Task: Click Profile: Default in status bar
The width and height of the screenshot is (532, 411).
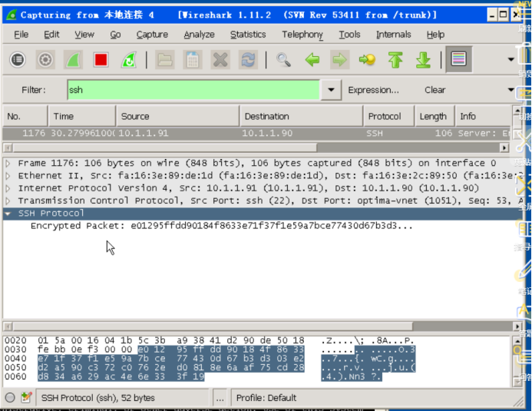Action: point(266,398)
